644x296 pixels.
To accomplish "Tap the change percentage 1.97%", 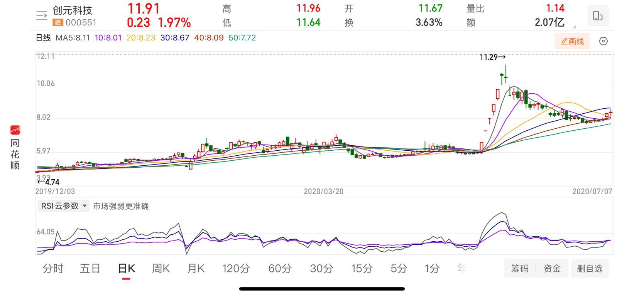I will [x=174, y=22].
